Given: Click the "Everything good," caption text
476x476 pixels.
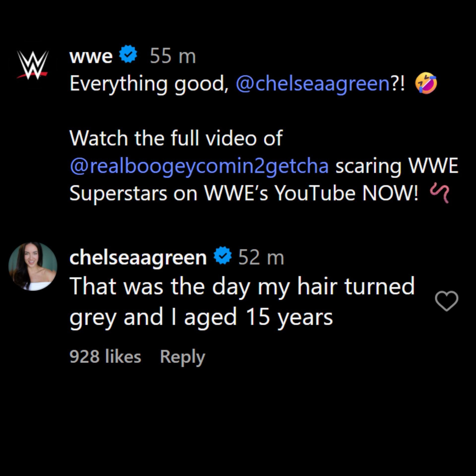Looking at the screenshot, I should (x=149, y=84).
